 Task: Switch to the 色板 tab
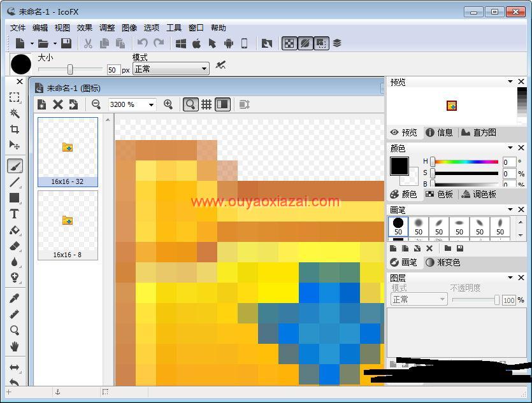pos(440,194)
